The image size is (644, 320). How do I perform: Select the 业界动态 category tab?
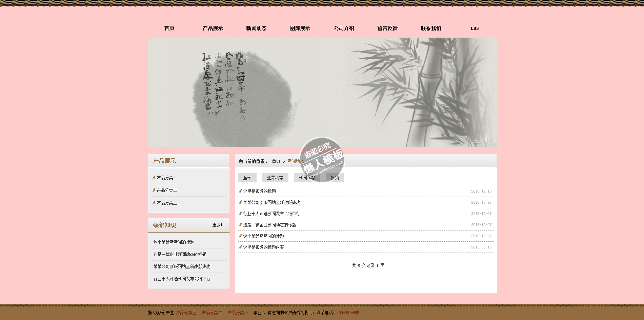pos(275,178)
